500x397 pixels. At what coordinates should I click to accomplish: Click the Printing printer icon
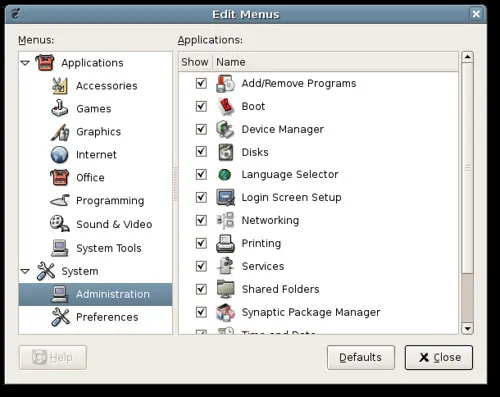(225, 243)
